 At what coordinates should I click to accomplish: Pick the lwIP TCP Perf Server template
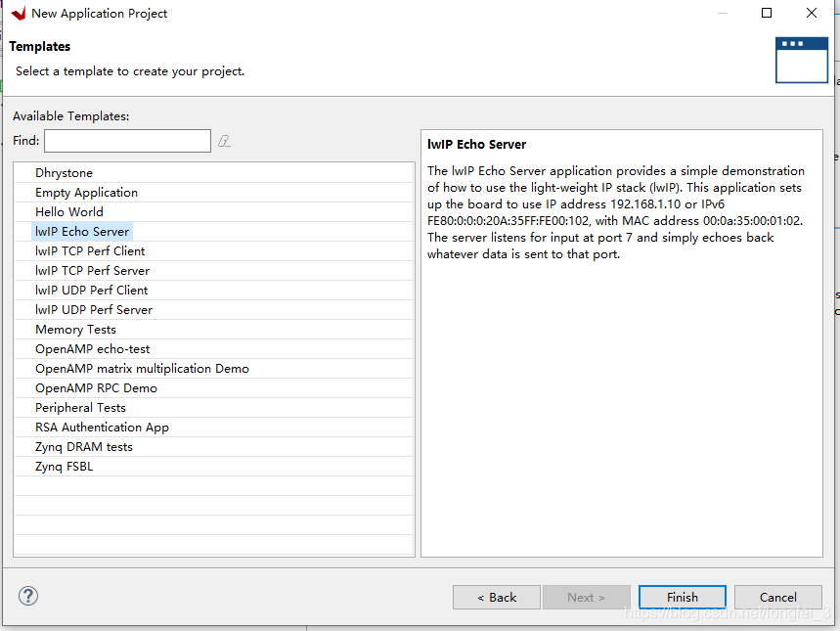tap(214, 271)
